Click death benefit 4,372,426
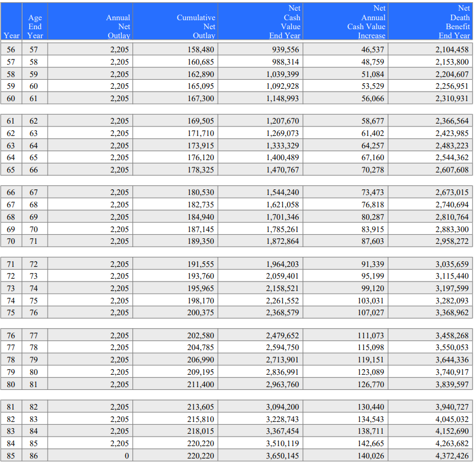The height and width of the screenshot is (463, 476). (452, 456)
